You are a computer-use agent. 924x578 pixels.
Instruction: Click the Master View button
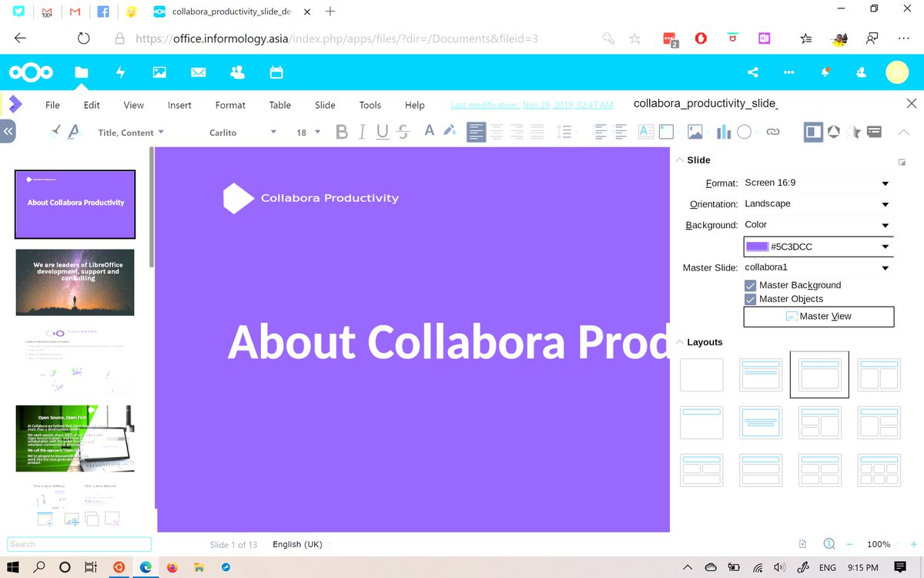point(819,316)
